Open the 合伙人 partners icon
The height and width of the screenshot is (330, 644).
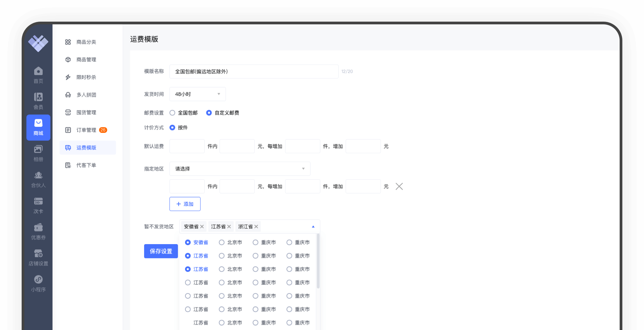38,175
